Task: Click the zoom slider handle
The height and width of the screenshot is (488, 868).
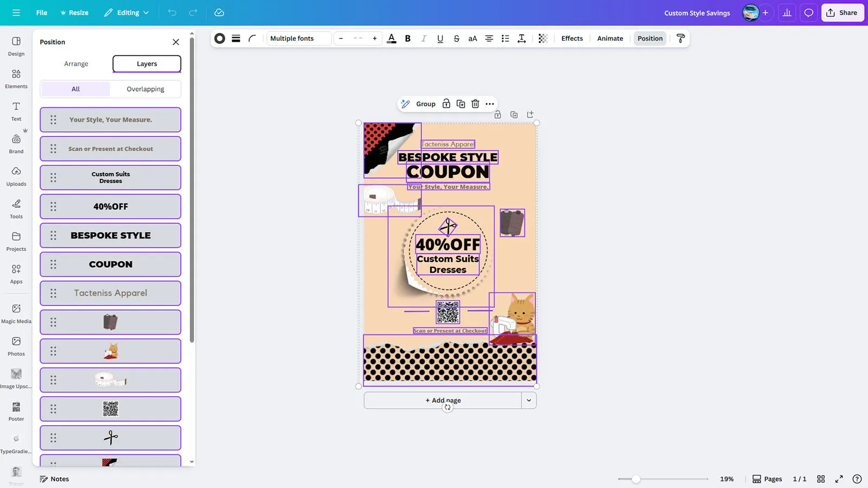Action: pos(636,479)
